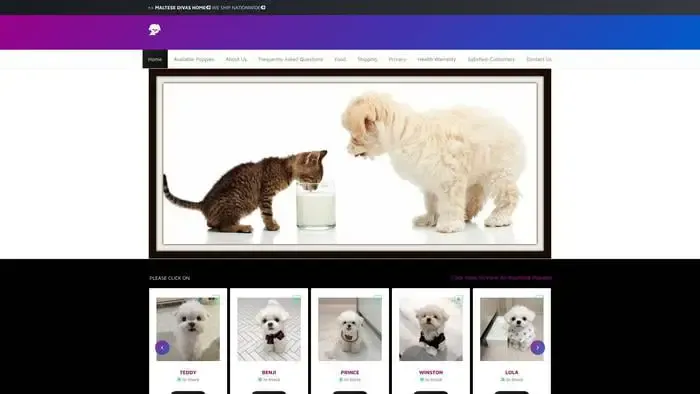Click the black button under Teddy
Image resolution: width=700 pixels, height=394 pixels.
[x=188, y=392]
